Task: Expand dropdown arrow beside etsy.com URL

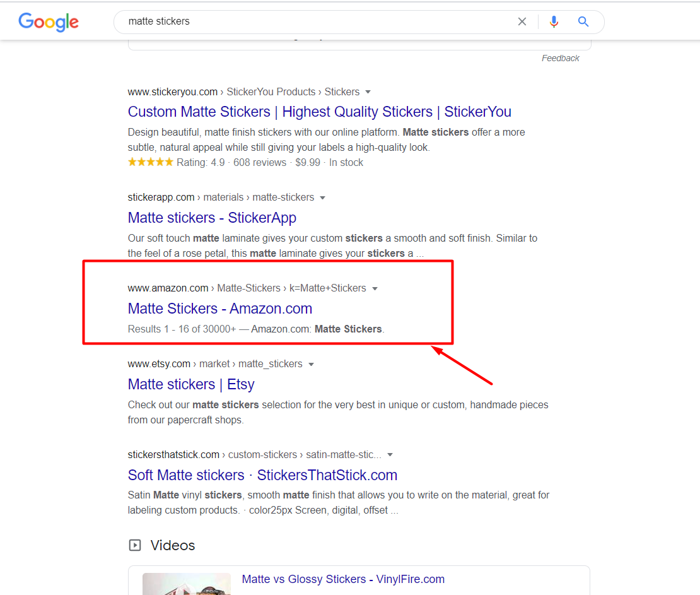Action: [311, 365]
